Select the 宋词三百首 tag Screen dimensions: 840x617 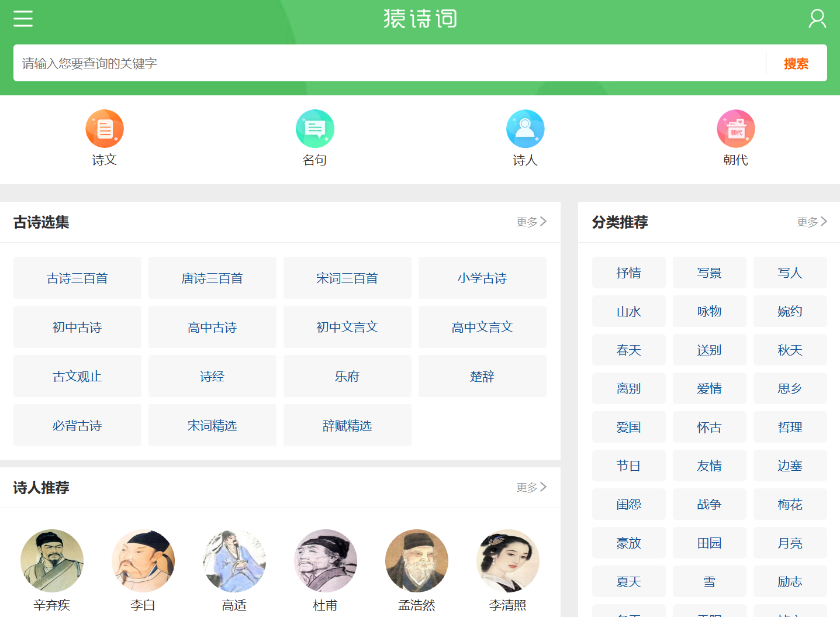point(347,278)
